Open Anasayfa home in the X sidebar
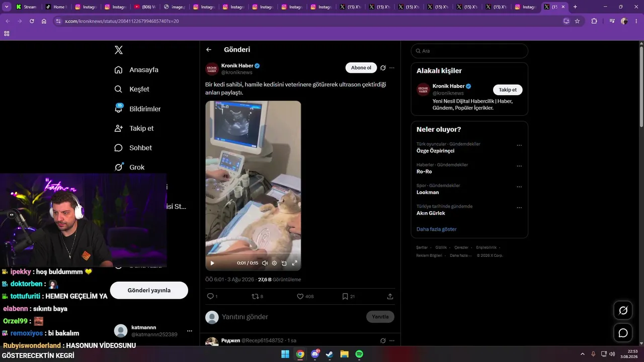The image size is (644, 362). click(x=136, y=70)
